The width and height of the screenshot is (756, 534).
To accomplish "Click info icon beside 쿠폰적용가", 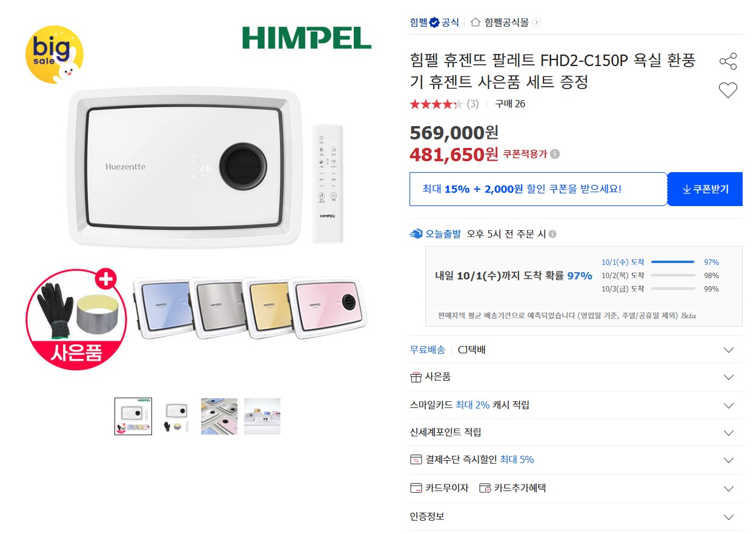I will click(555, 154).
